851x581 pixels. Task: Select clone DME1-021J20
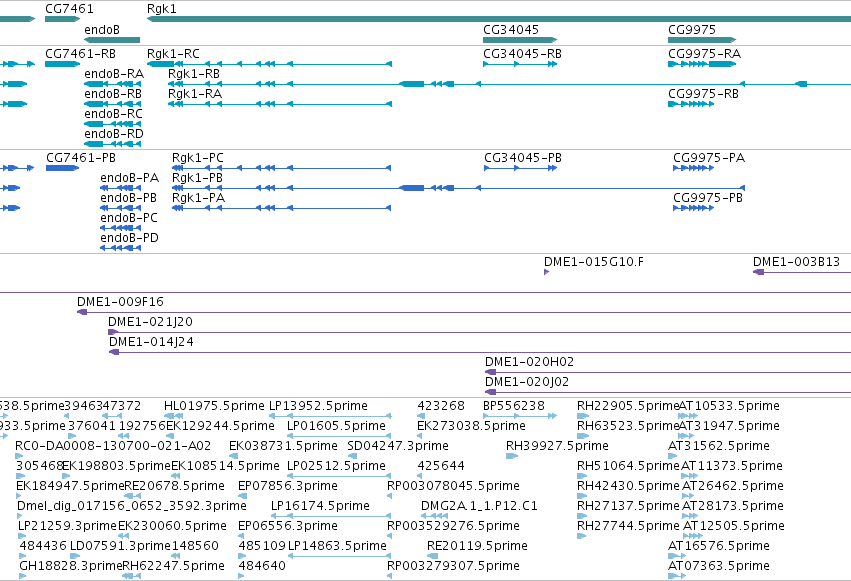[150, 322]
